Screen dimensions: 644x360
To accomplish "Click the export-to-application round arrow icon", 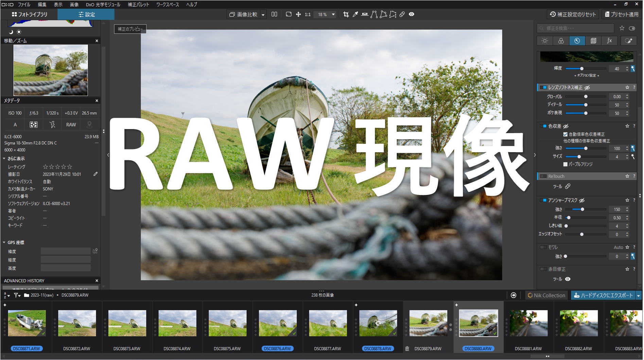I will click(x=514, y=295).
